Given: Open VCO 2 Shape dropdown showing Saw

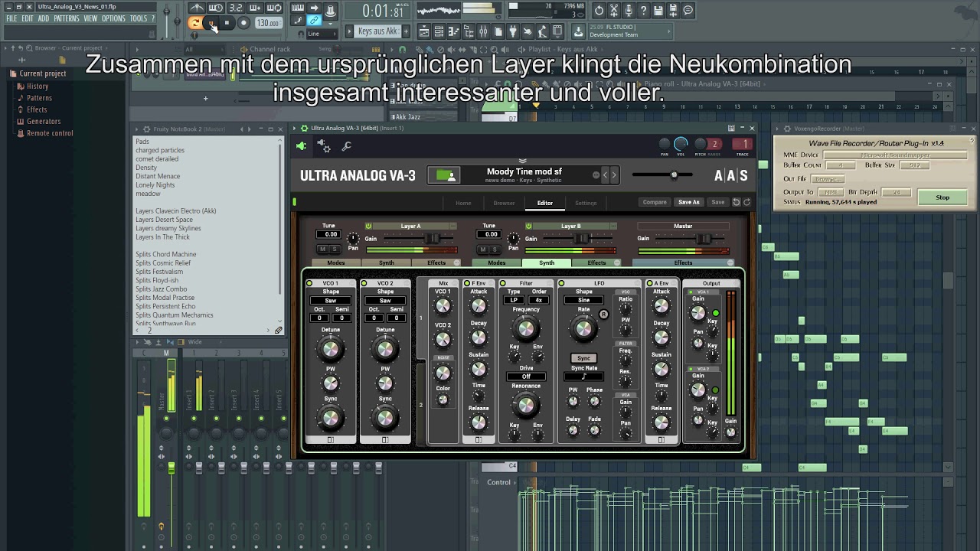Looking at the screenshot, I should [385, 301].
